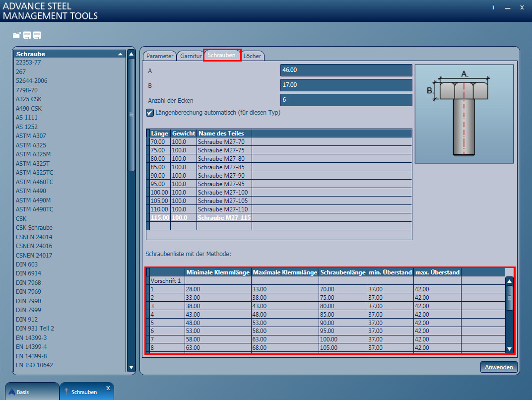This screenshot has width=532, height=400.
Task: Click the open folder icon in toolbar
Action: (16, 35)
